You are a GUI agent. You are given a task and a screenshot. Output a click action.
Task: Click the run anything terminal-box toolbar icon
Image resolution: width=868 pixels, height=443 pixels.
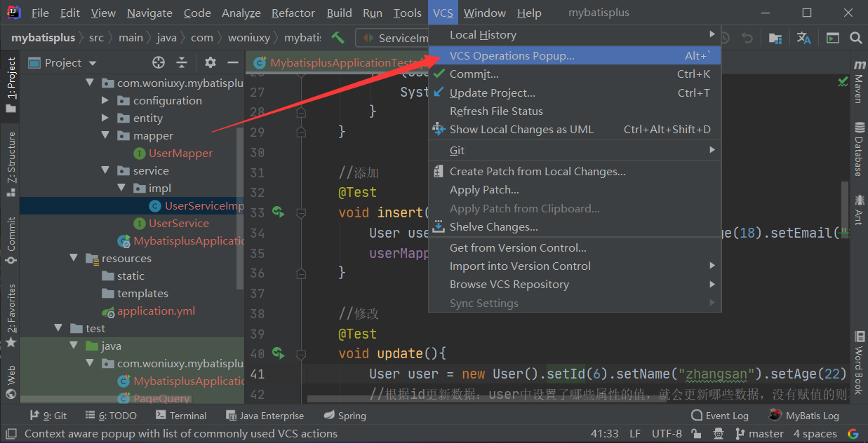tap(833, 38)
